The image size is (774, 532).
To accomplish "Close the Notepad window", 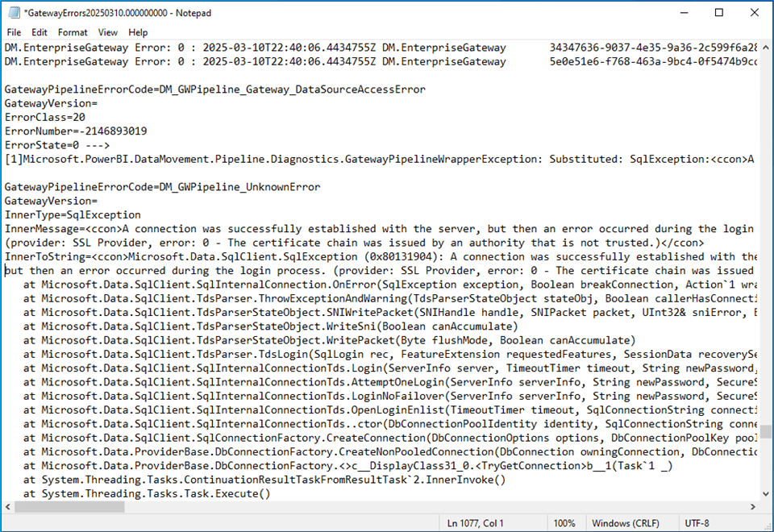I will (755, 13).
